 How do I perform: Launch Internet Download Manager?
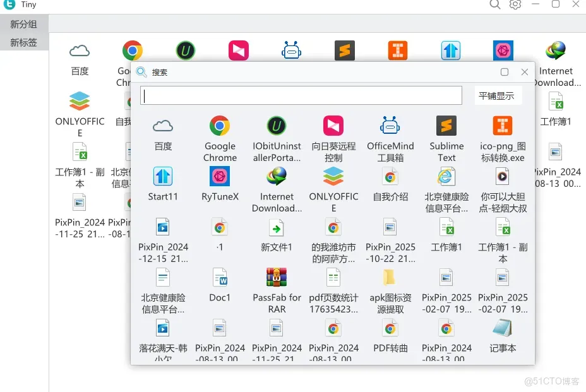[x=277, y=177]
